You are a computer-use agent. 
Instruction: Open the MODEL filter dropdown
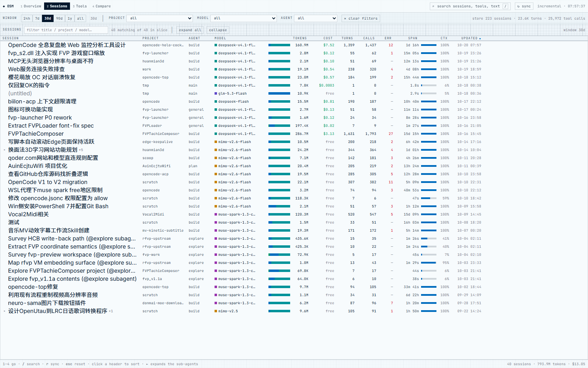[243, 18]
